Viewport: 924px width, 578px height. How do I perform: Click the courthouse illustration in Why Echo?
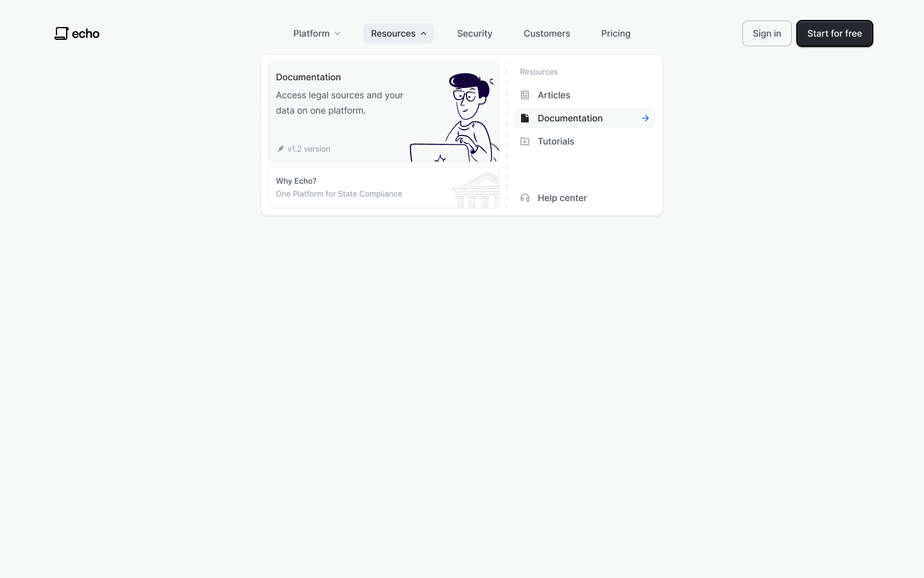(476, 190)
